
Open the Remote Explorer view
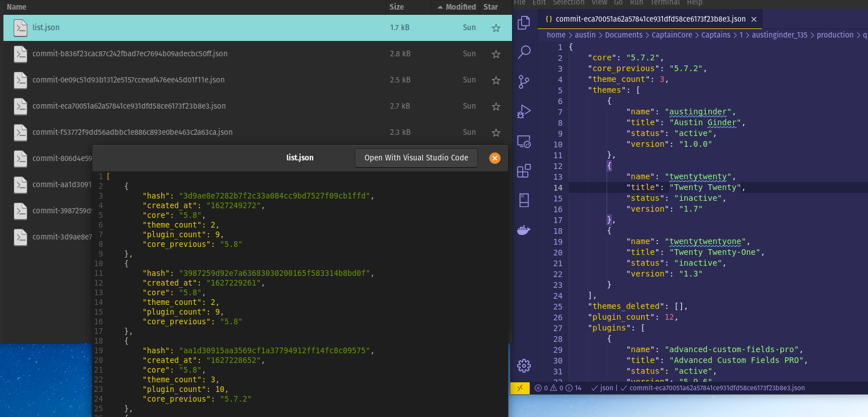[524, 141]
